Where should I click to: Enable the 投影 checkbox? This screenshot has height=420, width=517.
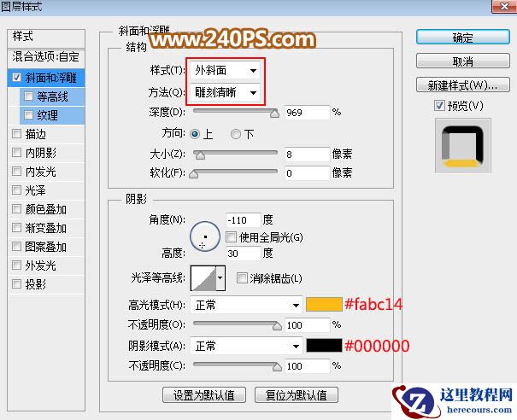click(16, 283)
